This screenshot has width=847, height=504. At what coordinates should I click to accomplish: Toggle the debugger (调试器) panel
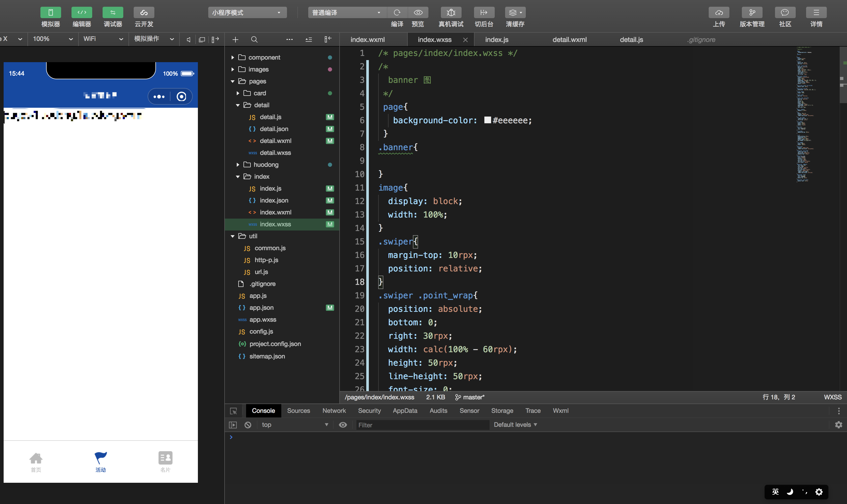(x=113, y=13)
